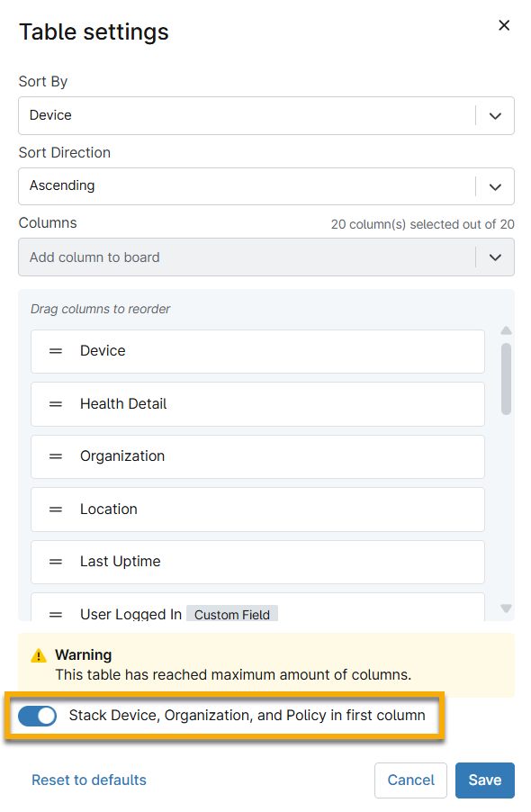The image size is (531, 812).
Task: Click the Last Uptime drag handle icon
Action: (x=56, y=562)
